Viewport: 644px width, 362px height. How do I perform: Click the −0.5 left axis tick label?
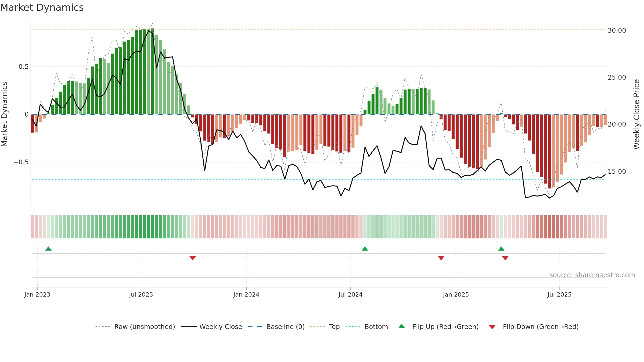coord(21,162)
